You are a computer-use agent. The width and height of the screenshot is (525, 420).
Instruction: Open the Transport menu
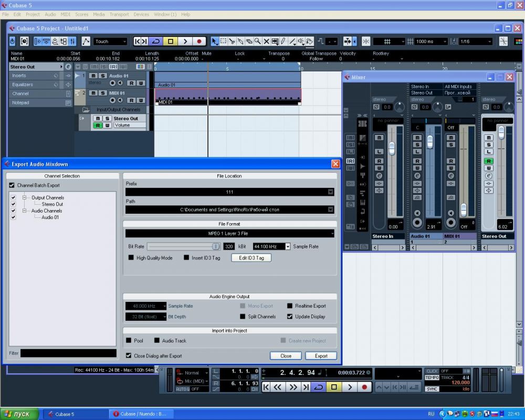tap(119, 14)
